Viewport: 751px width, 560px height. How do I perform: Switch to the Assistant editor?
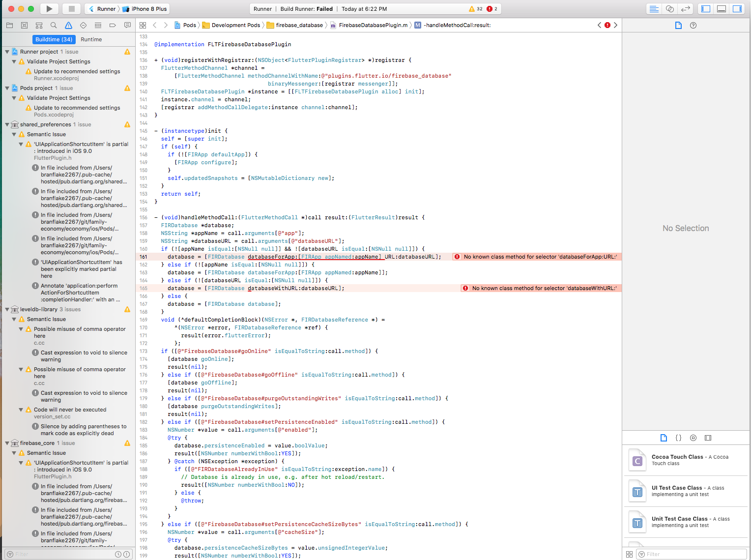click(x=671, y=8)
